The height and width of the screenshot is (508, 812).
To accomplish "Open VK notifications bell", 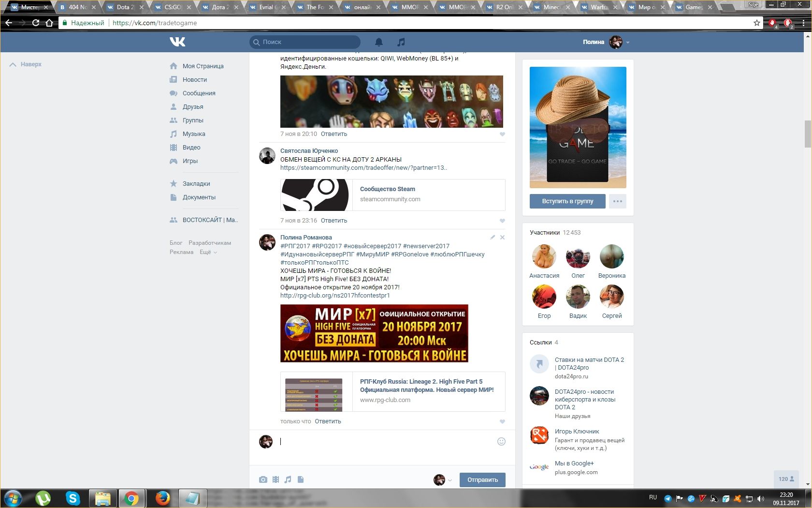I will [379, 42].
